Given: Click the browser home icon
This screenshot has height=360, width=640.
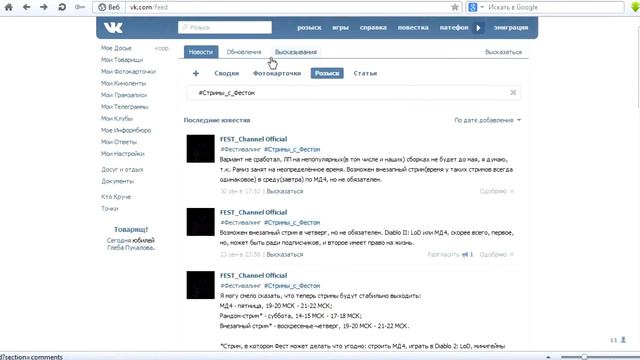Looking at the screenshot, I should coord(8,7).
